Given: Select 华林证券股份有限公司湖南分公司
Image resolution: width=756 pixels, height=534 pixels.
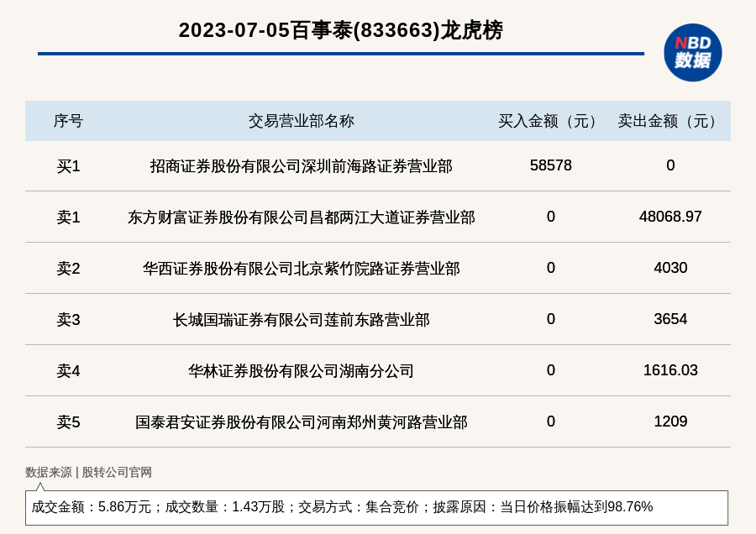Looking at the screenshot, I should [x=302, y=370].
